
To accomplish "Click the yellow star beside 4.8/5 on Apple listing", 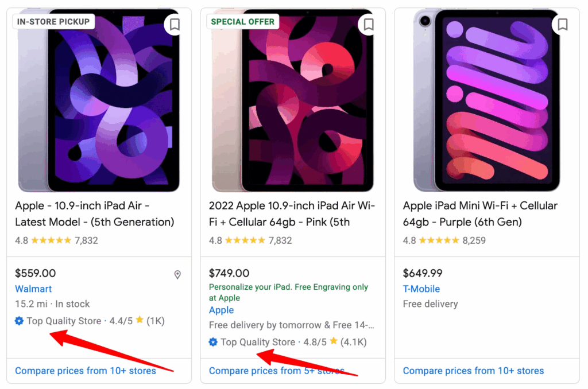I will click(x=333, y=342).
